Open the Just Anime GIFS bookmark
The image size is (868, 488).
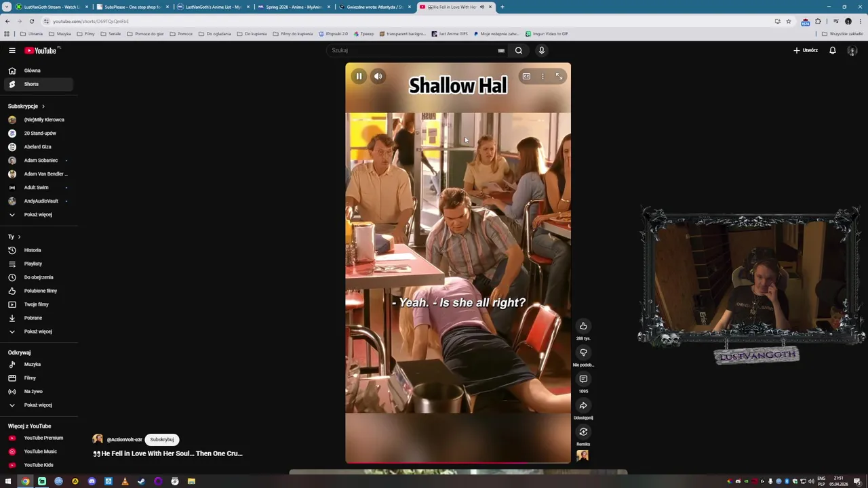(449, 34)
